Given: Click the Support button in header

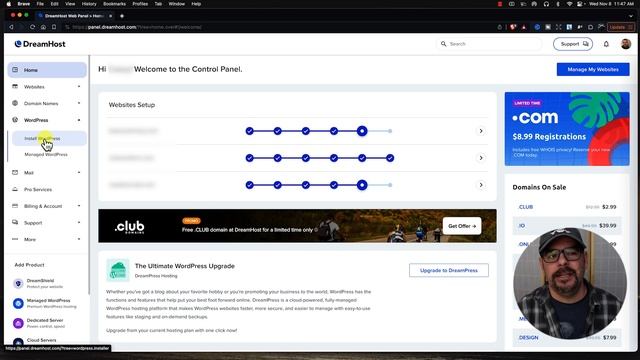Looking at the screenshot, I should (x=573, y=44).
